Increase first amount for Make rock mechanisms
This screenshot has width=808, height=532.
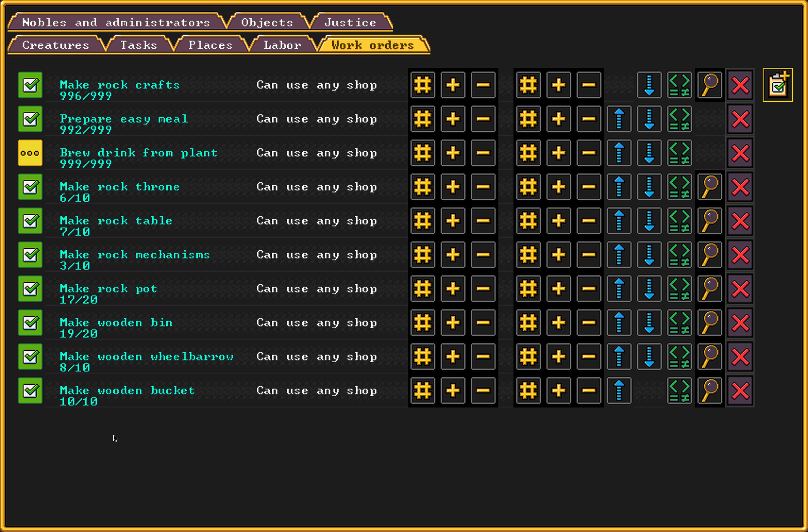point(453,255)
